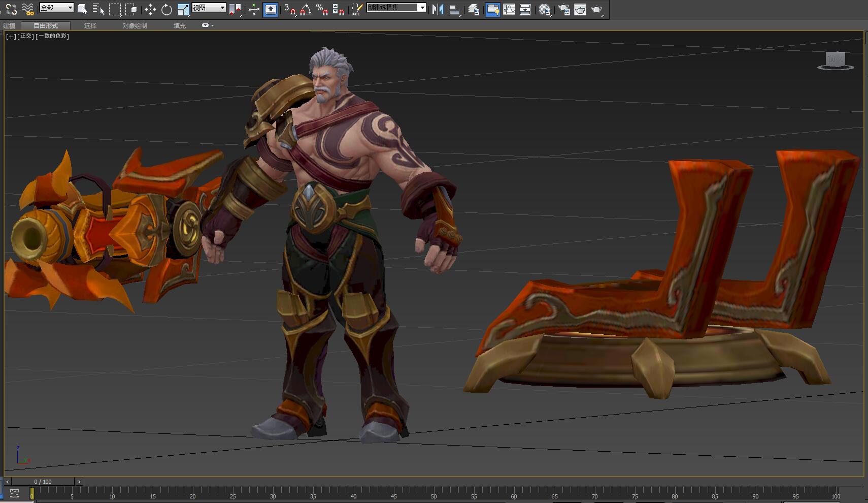The height and width of the screenshot is (503, 868).
Task: Click the Unlink Selection icon
Action: 11,9
